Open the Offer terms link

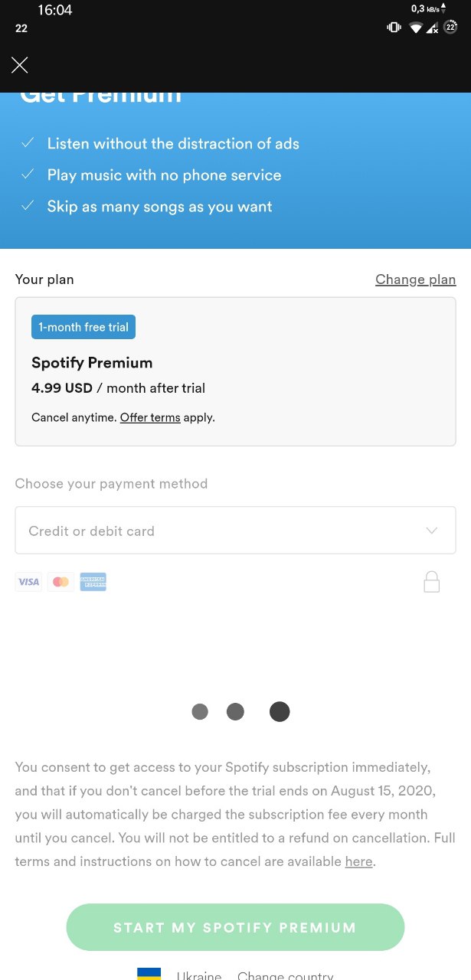150,418
